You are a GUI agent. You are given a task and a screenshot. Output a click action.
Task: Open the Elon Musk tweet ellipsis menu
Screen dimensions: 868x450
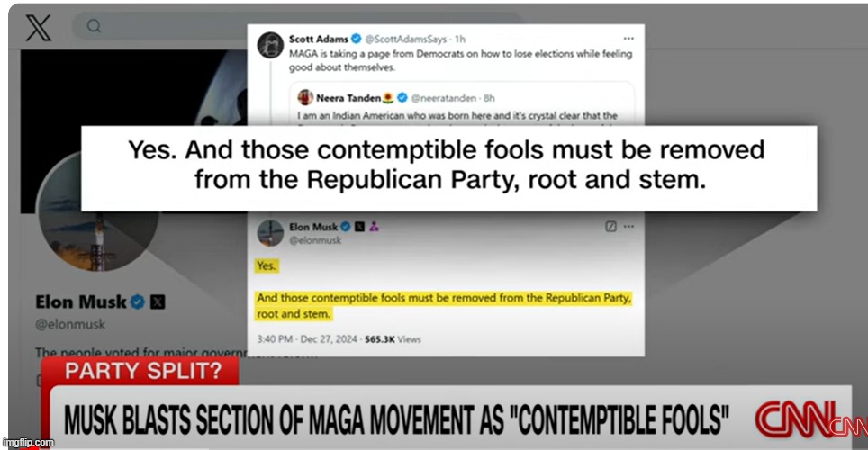(x=628, y=227)
